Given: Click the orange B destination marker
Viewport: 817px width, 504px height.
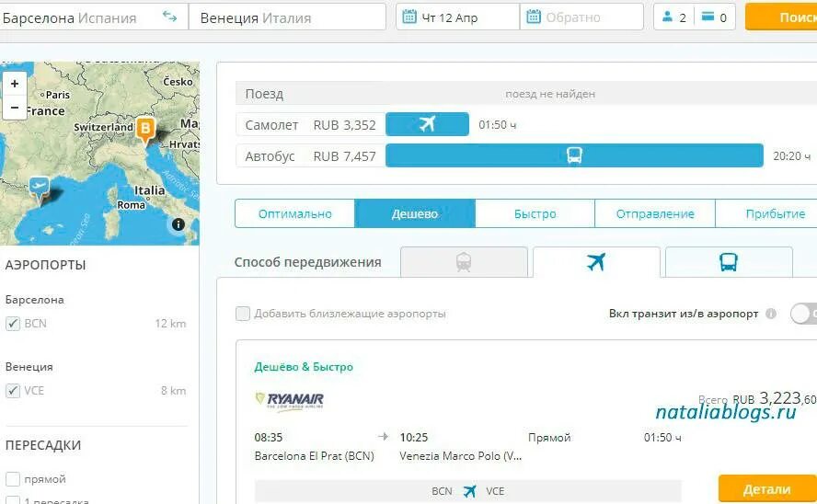Looking at the screenshot, I should pos(145,130).
